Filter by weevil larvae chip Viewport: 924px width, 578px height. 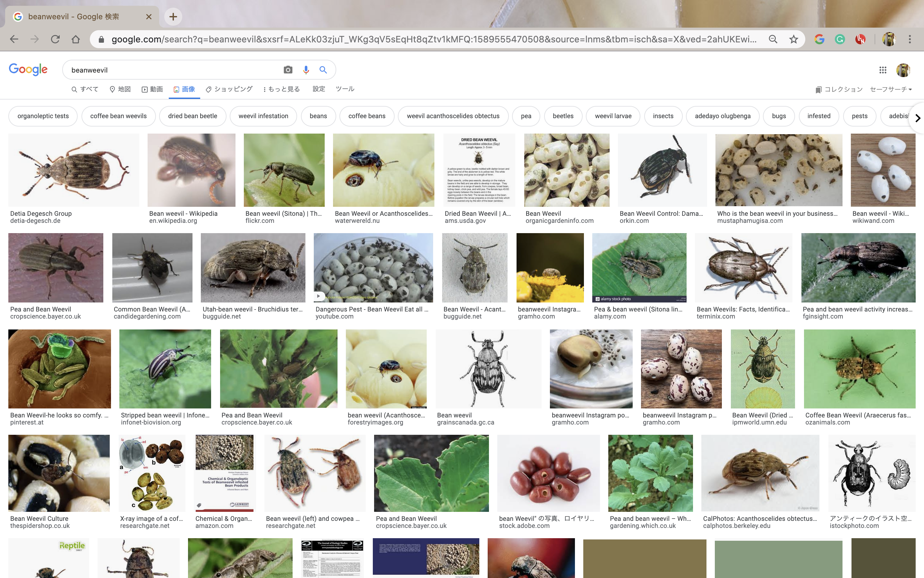tap(613, 116)
